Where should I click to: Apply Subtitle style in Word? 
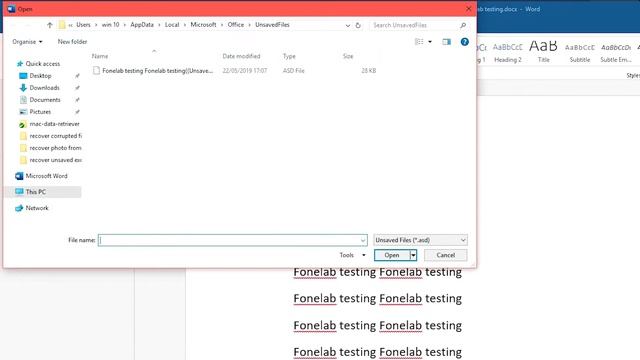click(x=580, y=52)
